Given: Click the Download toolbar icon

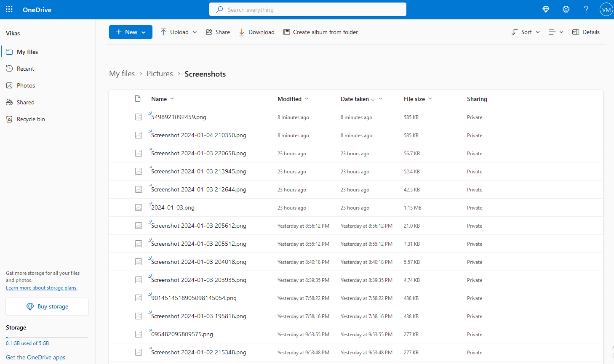Looking at the screenshot, I should 241,32.
